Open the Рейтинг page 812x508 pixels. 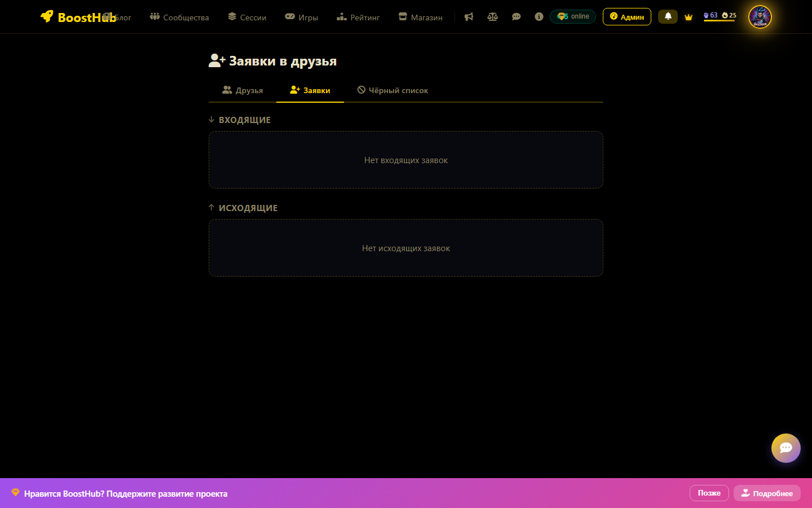[358, 17]
